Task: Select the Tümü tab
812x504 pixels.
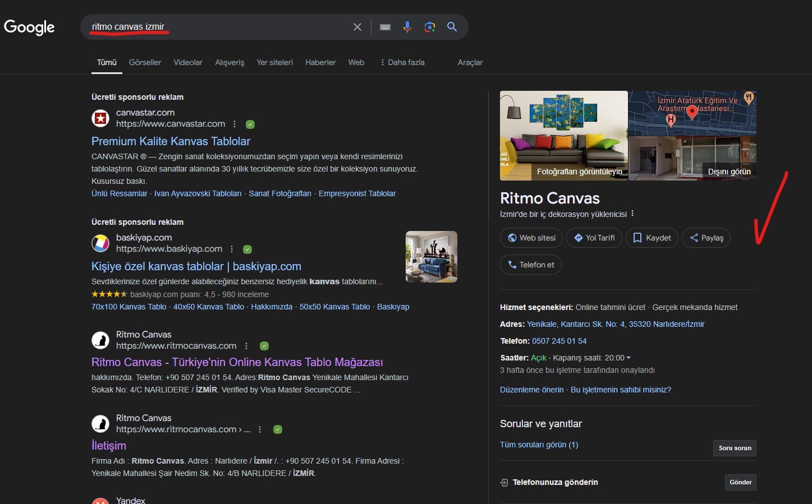Action: coord(107,62)
